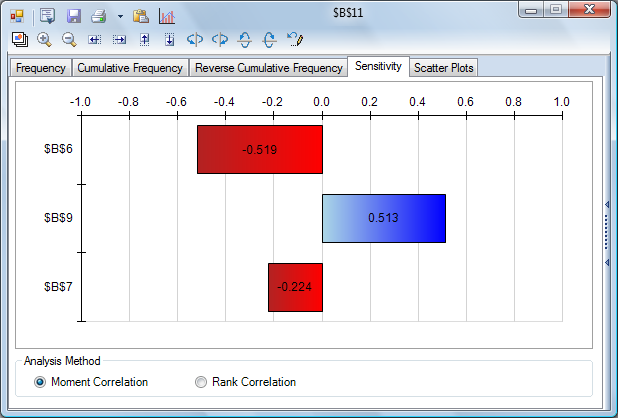Click the application icon at title bar left

(17, 16)
